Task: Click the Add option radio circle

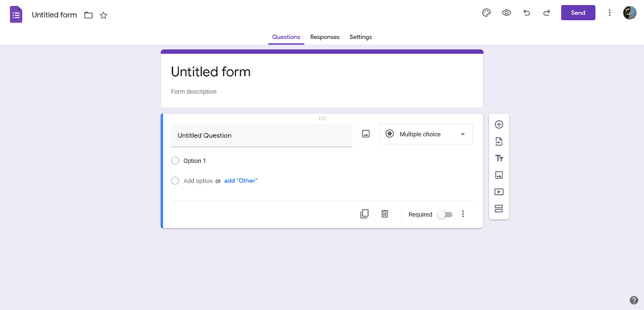Action: pos(175,181)
